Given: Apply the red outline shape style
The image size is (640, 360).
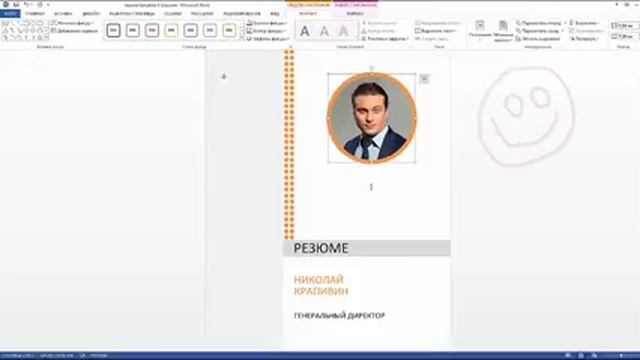Looking at the screenshot, I should pos(152,30).
